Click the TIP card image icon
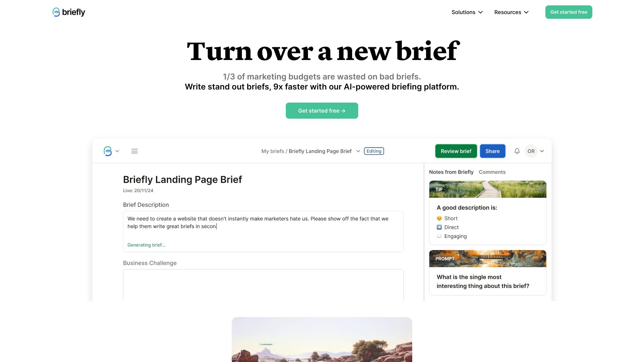644x362 pixels. coord(487,189)
